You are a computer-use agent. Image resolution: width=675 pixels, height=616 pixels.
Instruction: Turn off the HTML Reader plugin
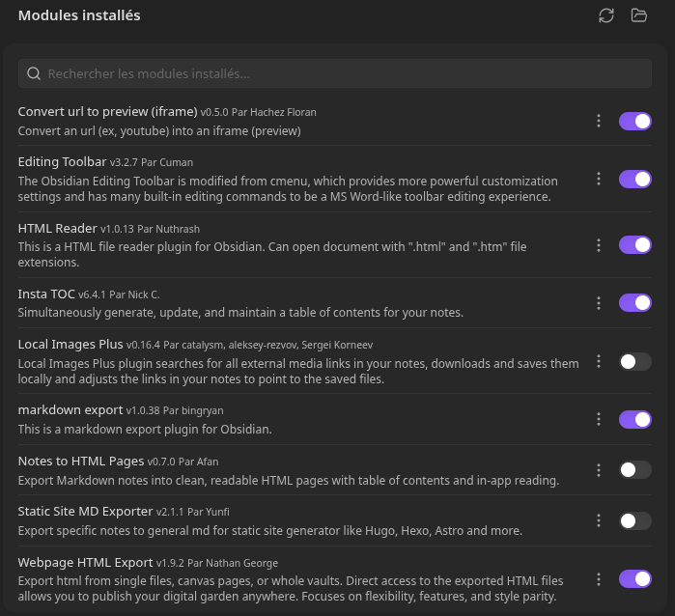[x=635, y=245]
